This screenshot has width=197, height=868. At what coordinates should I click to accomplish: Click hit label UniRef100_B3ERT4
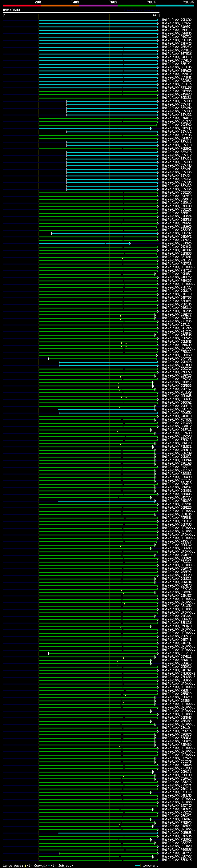point(176,213)
